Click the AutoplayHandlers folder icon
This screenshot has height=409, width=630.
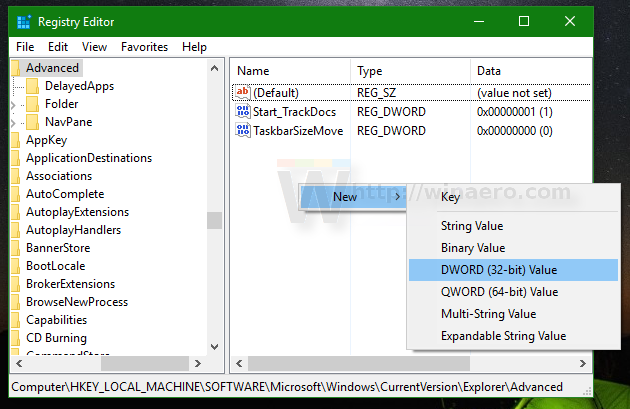coord(16,230)
